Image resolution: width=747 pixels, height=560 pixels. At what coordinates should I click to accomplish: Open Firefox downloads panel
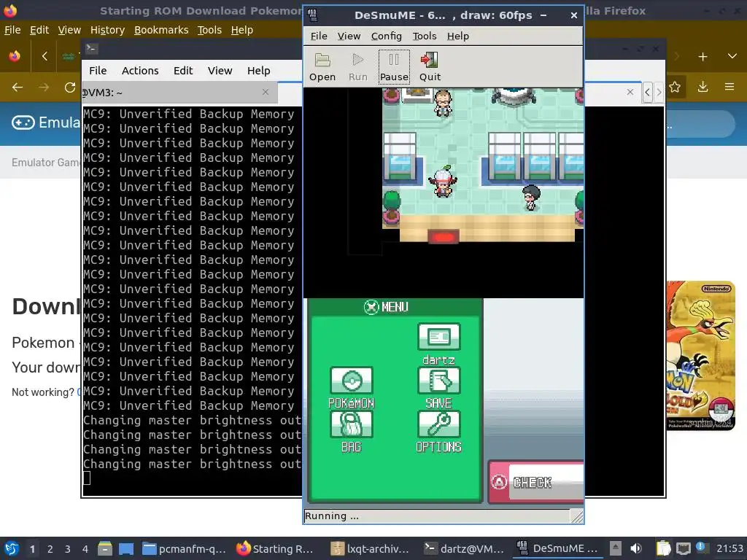pos(703,87)
